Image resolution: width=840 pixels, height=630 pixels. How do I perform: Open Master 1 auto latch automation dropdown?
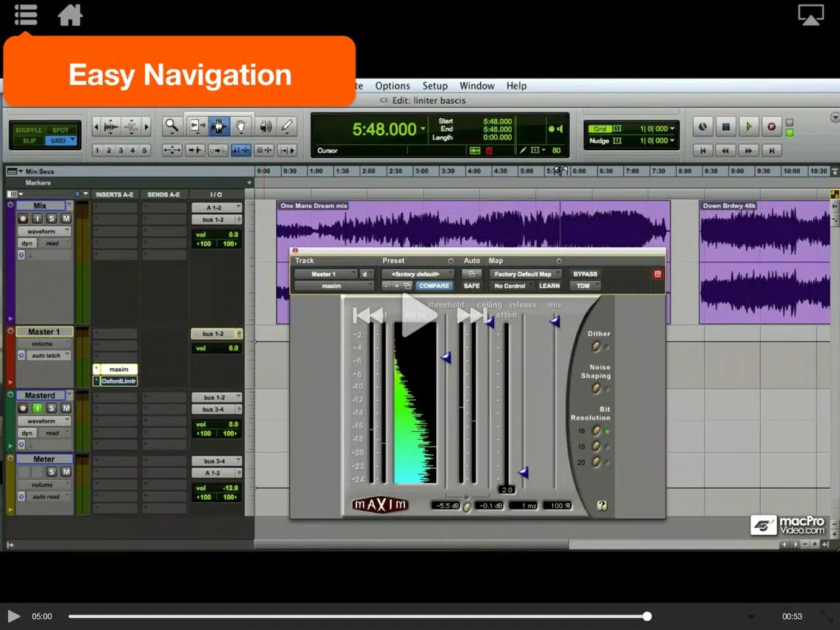pyautogui.click(x=48, y=355)
